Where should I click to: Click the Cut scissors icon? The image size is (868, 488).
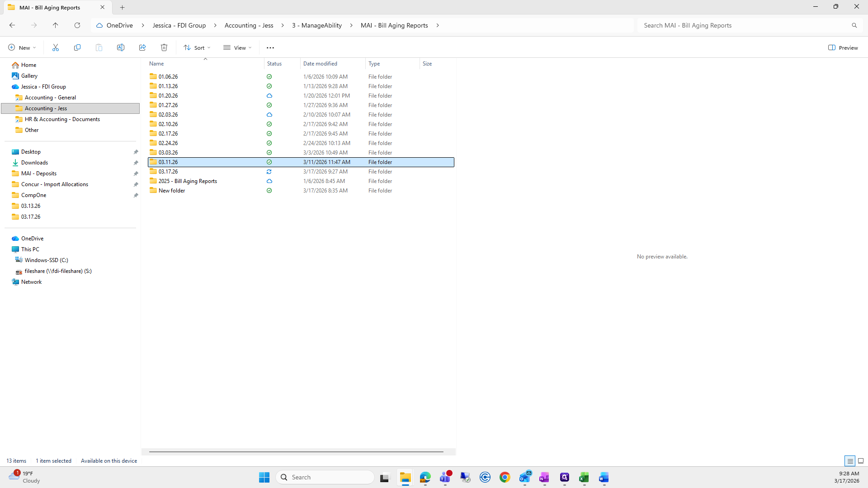[x=56, y=47]
